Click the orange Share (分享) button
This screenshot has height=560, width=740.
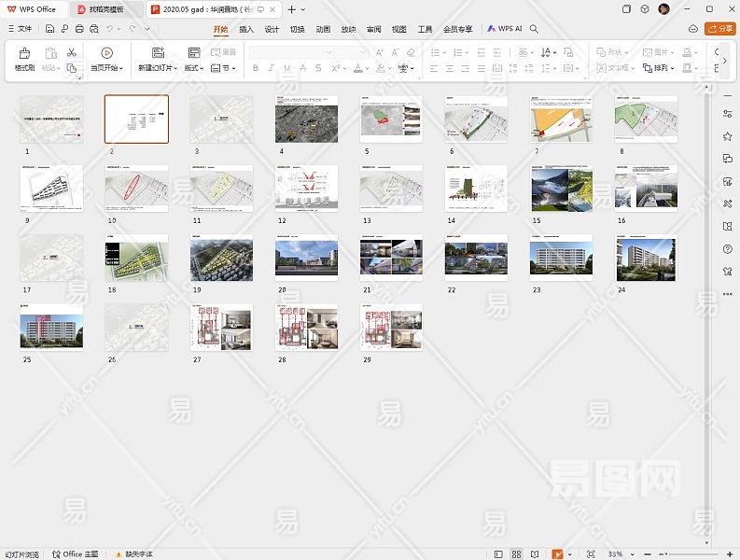point(719,29)
